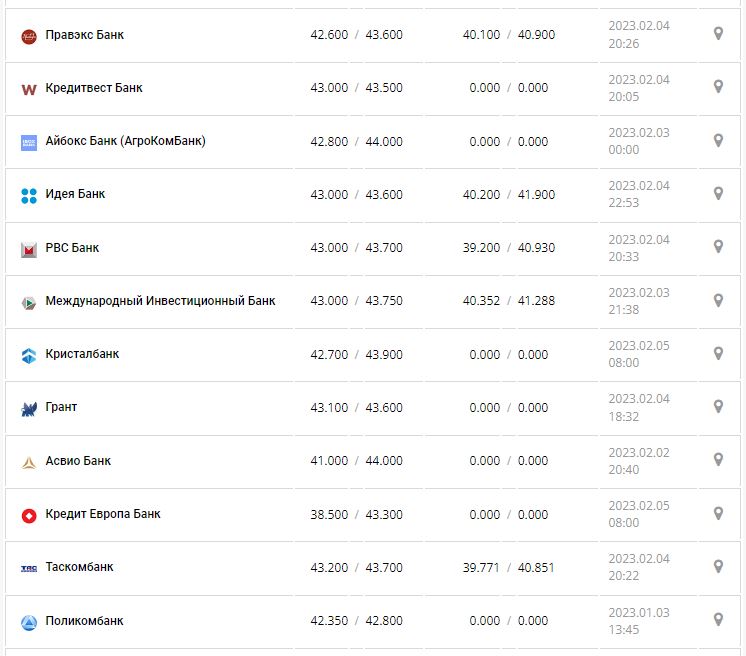Click the Асвио Банк logo icon

click(29, 462)
